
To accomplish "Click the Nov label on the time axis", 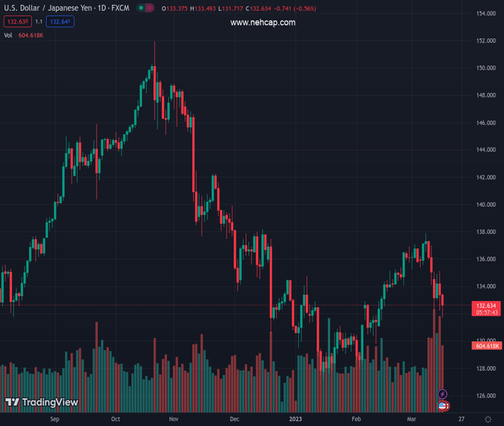I will tap(173, 420).
